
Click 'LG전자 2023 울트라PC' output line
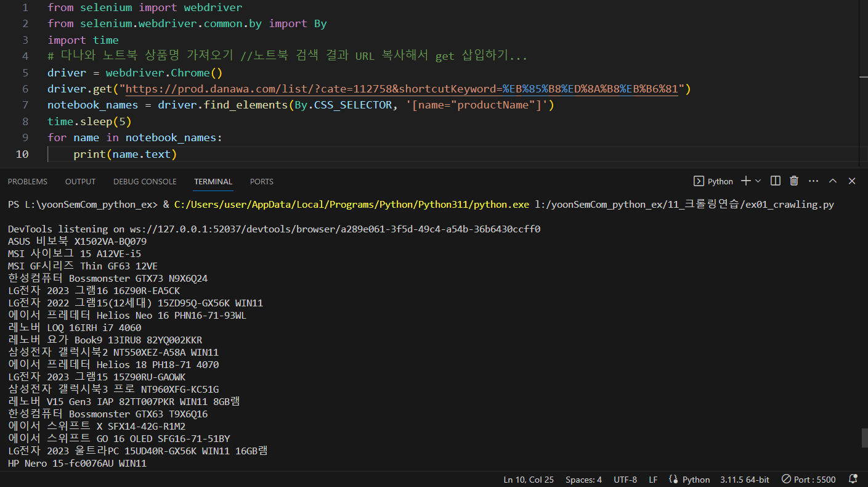pyautogui.click(x=138, y=451)
